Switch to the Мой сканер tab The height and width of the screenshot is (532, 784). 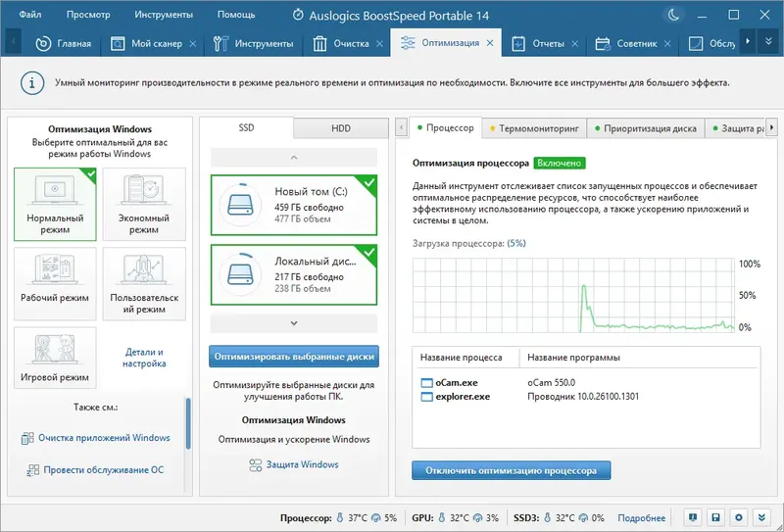point(147,43)
